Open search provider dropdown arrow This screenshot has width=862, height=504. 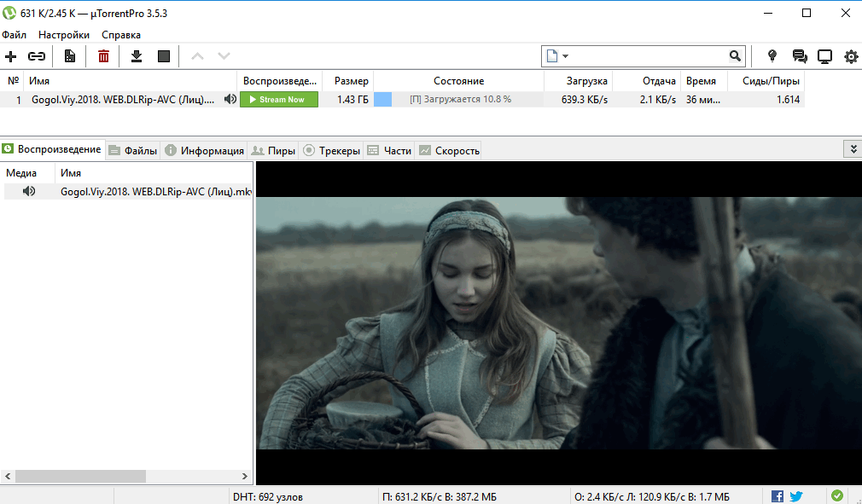pos(565,56)
